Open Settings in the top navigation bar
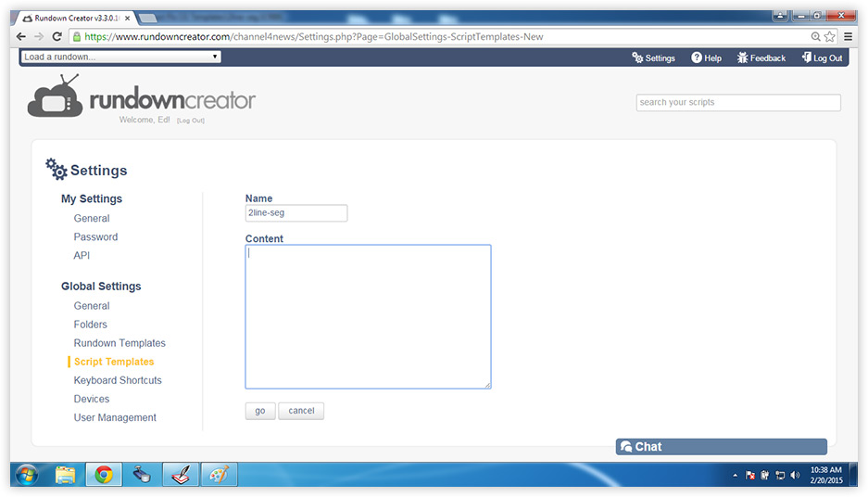868x497 pixels. click(x=653, y=57)
